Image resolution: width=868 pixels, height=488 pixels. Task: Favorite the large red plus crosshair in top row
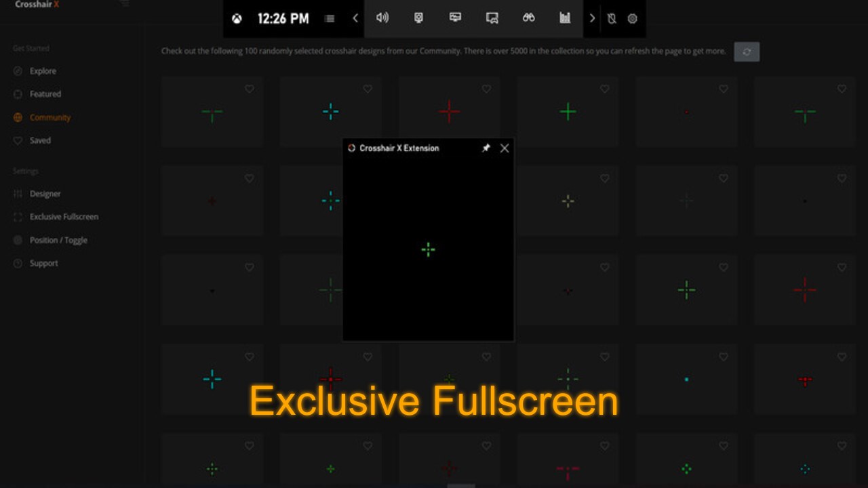(486, 89)
